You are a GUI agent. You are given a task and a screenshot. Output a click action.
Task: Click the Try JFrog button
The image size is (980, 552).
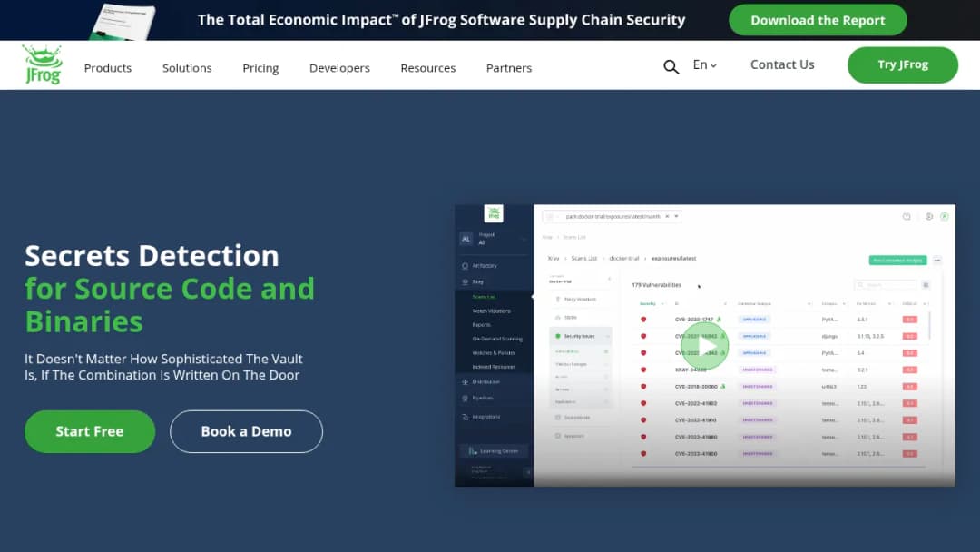point(903,65)
